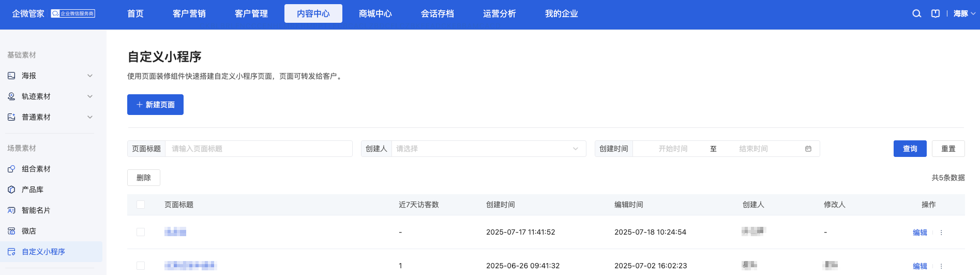Click the 企微管家 brand name
The height and width of the screenshot is (275, 980).
(28, 13)
